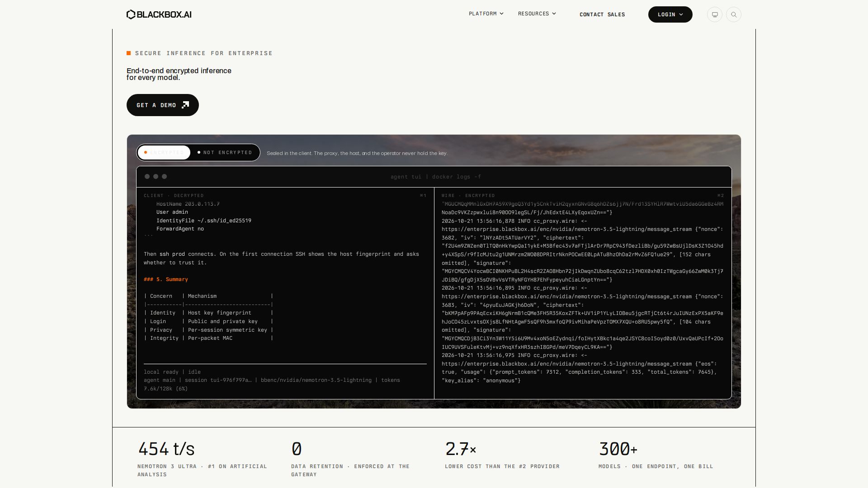Click the 'ForwardAgent no' line
Viewport: 868px width, 488px height.
pyautogui.click(x=180, y=229)
